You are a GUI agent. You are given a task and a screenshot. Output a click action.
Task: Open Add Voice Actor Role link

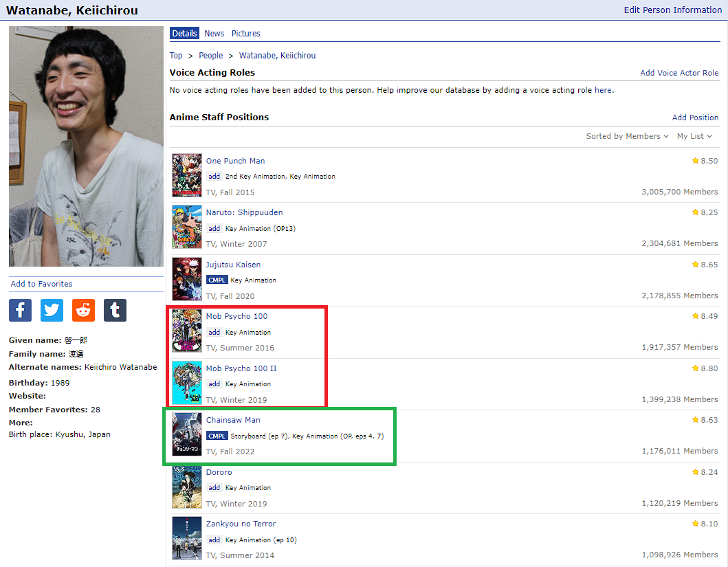tap(679, 73)
